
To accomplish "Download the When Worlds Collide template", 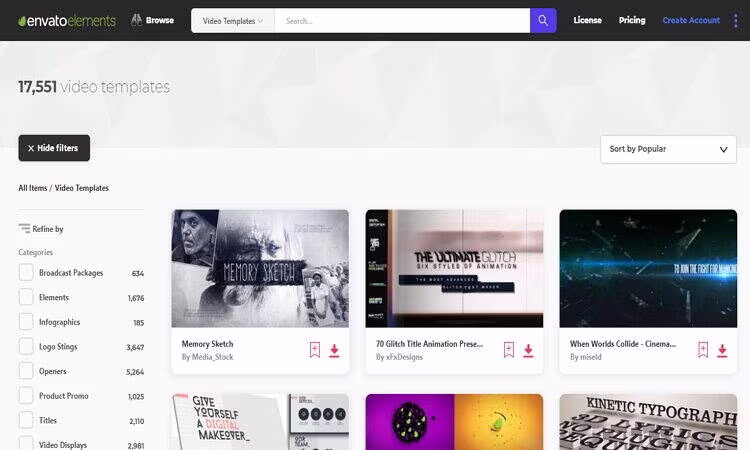I will click(x=722, y=351).
